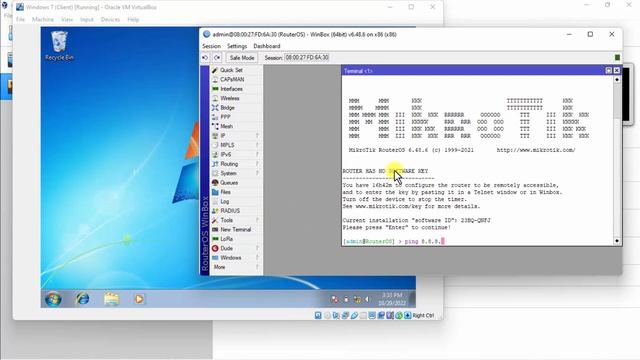This screenshot has width=640, height=360.
Task: Open the WinBox Settings menu
Action: pyautogui.click(x=237, y=47)
